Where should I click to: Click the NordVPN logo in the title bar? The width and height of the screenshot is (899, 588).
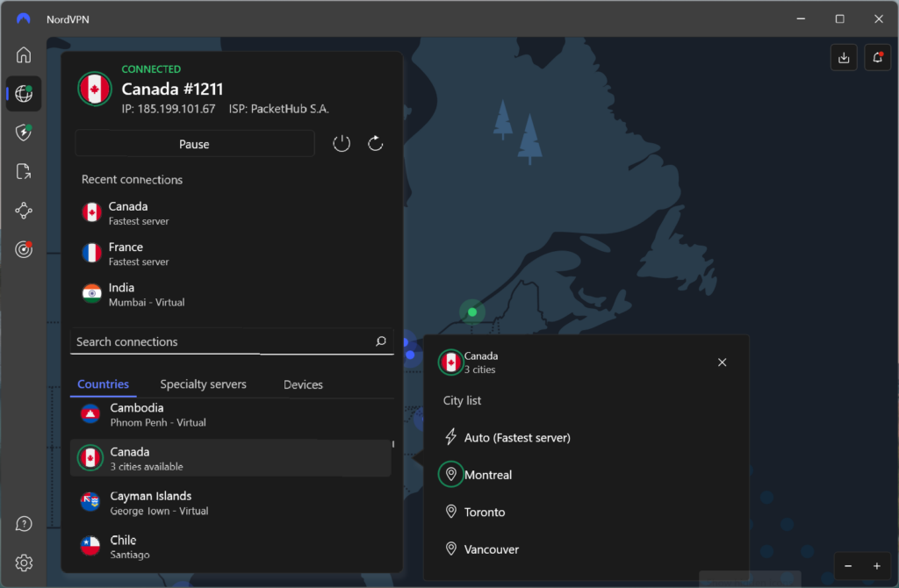pyautogui.click(x=24, y=19)
